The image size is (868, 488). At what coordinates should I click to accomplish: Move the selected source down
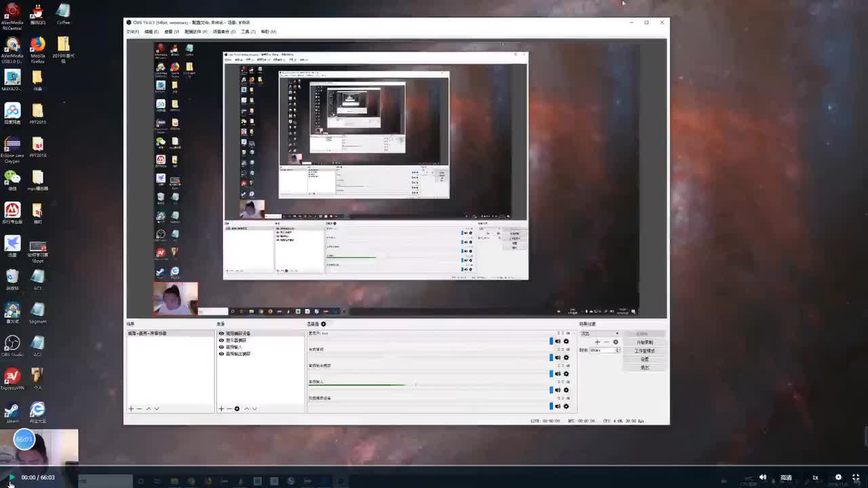[254, 409]
